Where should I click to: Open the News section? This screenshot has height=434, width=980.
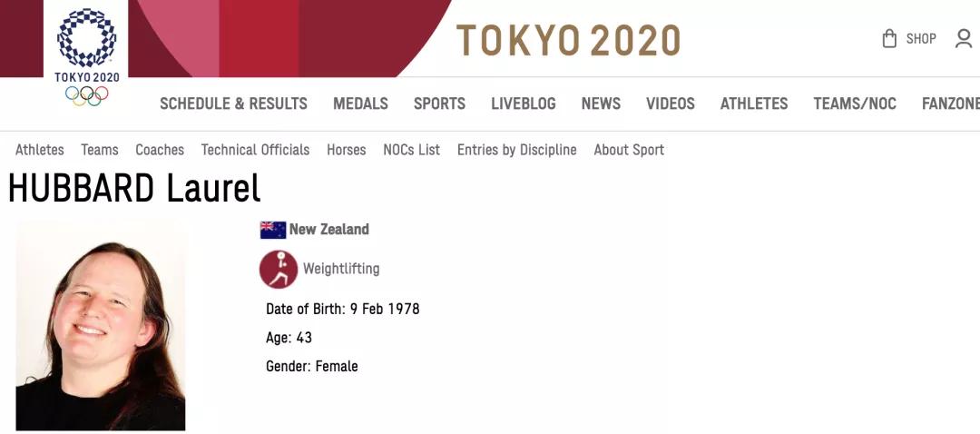(x=601, y=104)
